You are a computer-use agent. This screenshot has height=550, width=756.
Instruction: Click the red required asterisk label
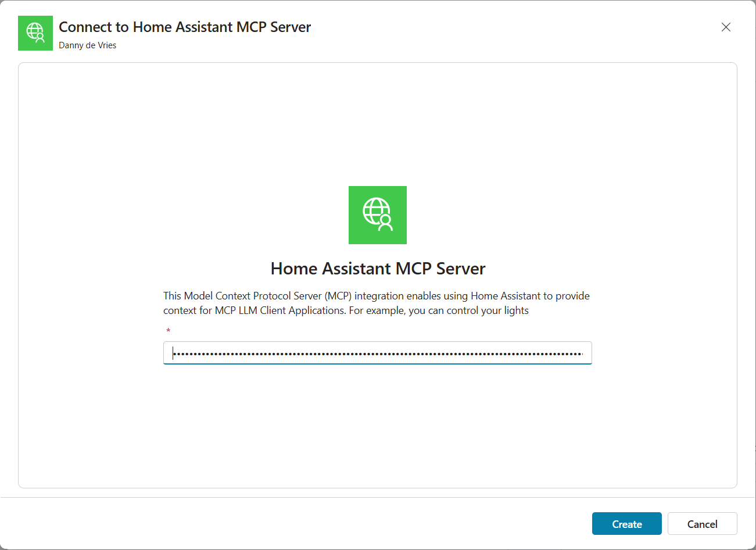(168, 331)
